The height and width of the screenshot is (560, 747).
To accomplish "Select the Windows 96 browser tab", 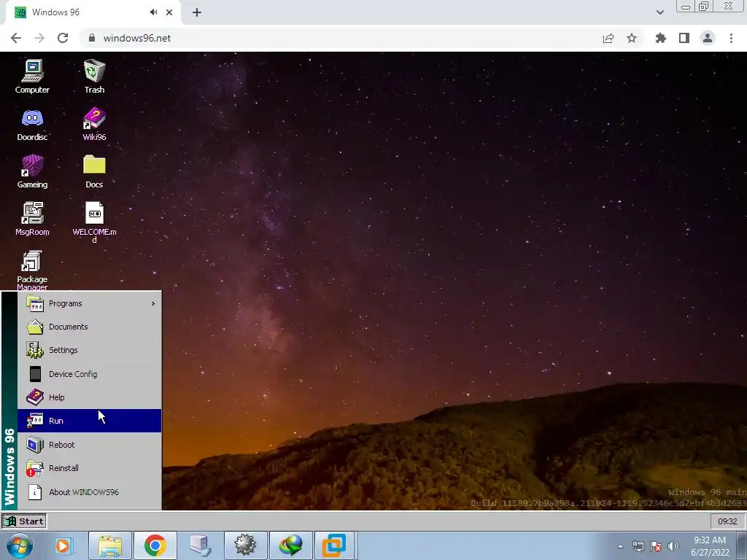I will pyautogui.click(x=93, y=12).
